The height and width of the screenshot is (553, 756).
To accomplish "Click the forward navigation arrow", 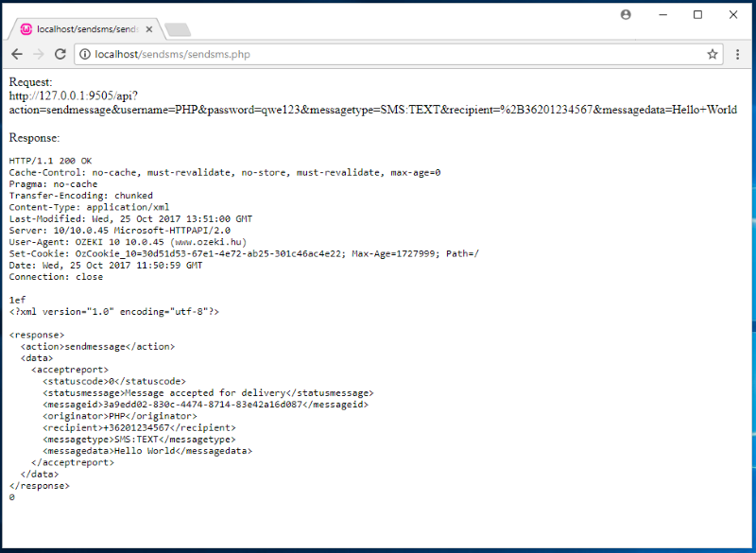I will pos(38,54).
